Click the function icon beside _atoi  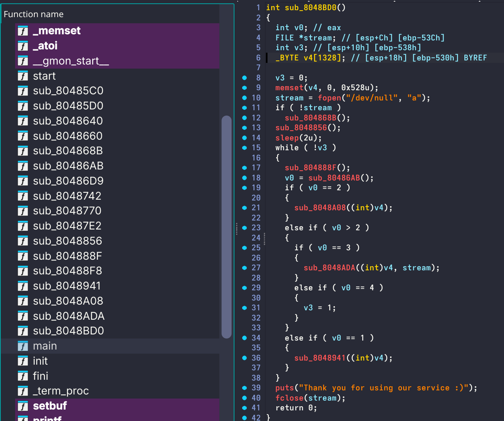[23, 46]
